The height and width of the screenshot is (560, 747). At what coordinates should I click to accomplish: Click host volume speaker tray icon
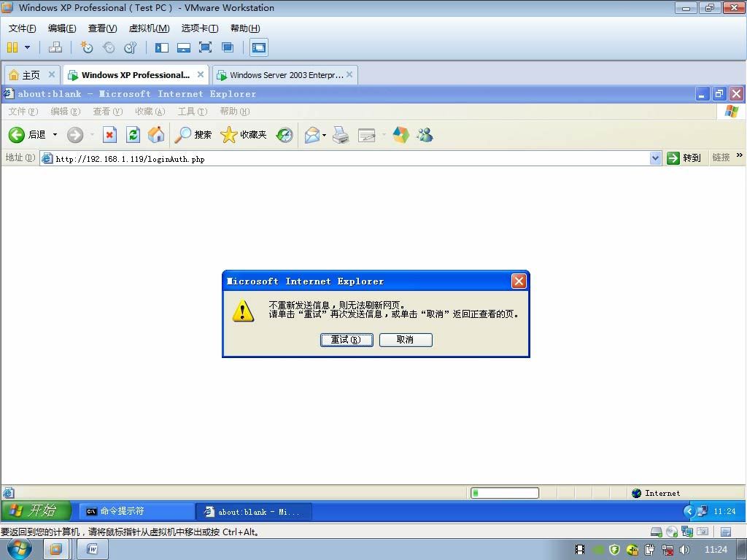684,550
